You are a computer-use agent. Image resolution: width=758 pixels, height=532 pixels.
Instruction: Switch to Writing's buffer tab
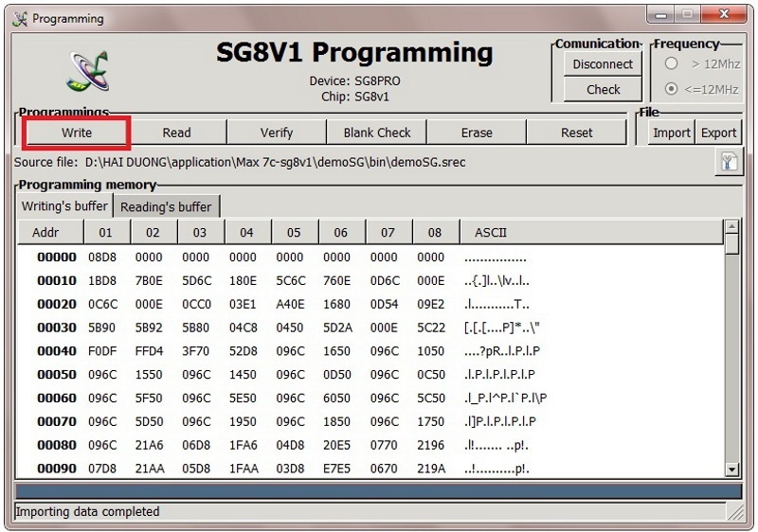(64, 206)
